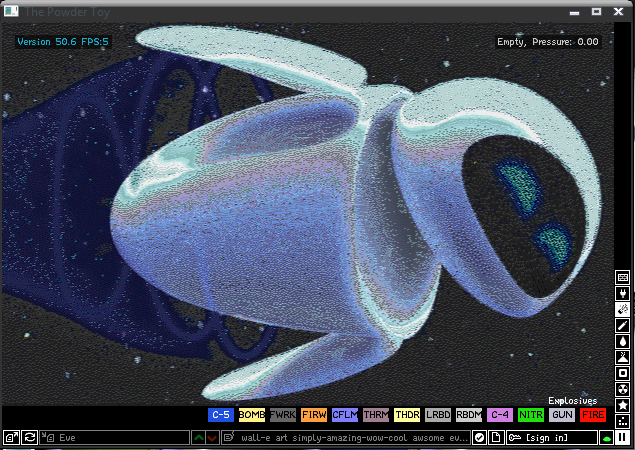Click The Powder Toy window icon

click(11, 11)
